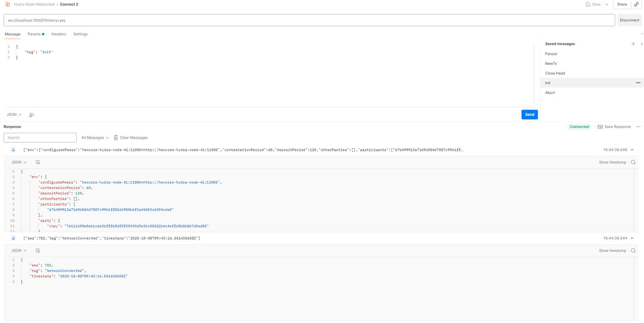Collapse the request pane with chevron up
This screenshot has width=644, height=323.
[641, 34]
